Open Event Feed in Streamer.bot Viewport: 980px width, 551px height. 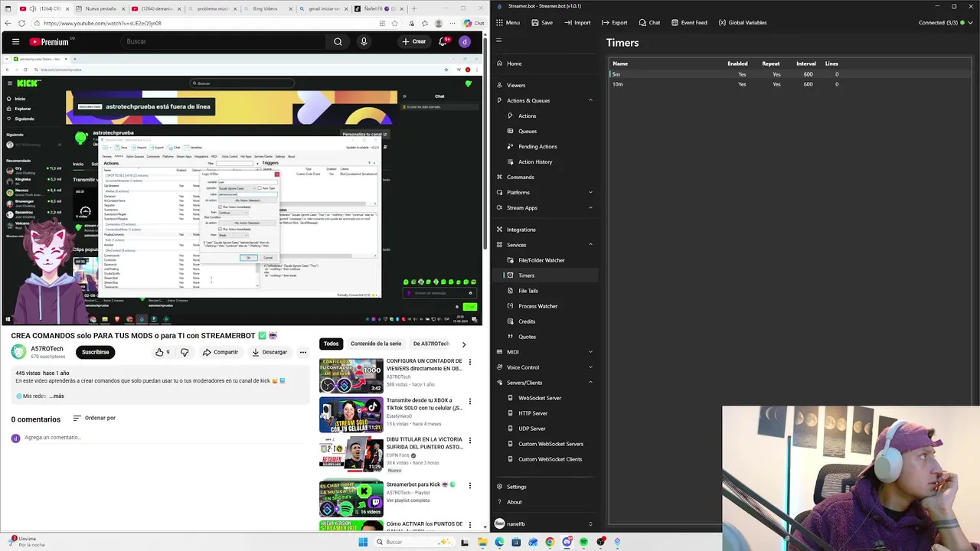689,22
